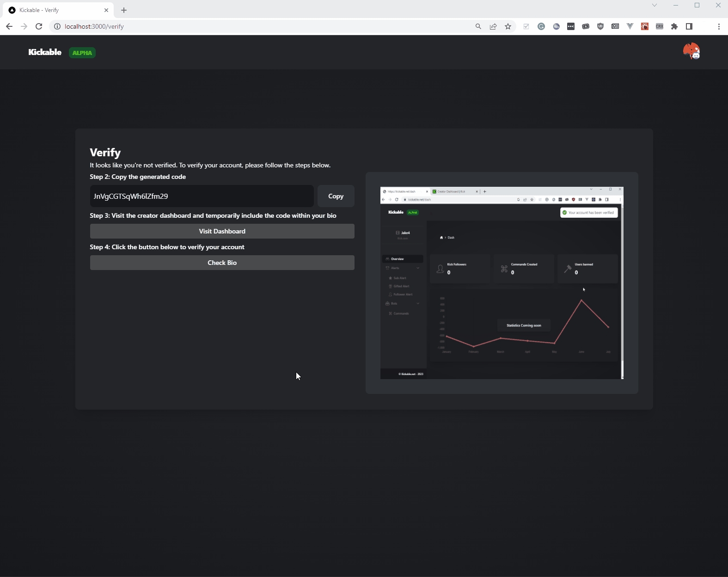Toggle the browser side panel
The image size is (728, 577).
[x=689, y=26]
